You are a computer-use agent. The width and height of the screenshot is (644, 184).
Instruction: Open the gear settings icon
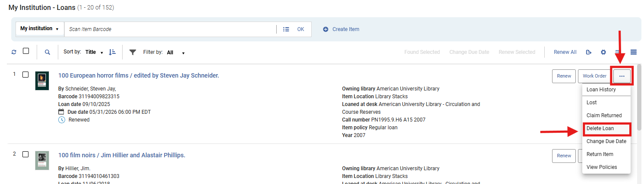pyautogui.click(x=603, y=52)
